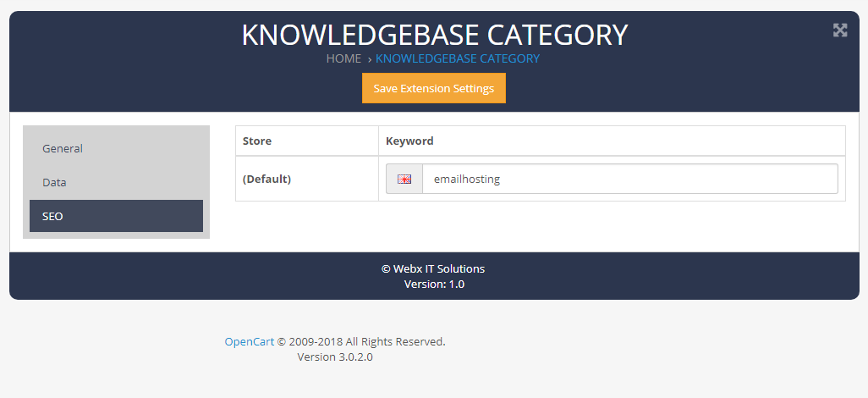Click the breadcrumb chevron separator after HOME
The height and width of the screenshot is (398, 868).
click(x=369, y=59)
